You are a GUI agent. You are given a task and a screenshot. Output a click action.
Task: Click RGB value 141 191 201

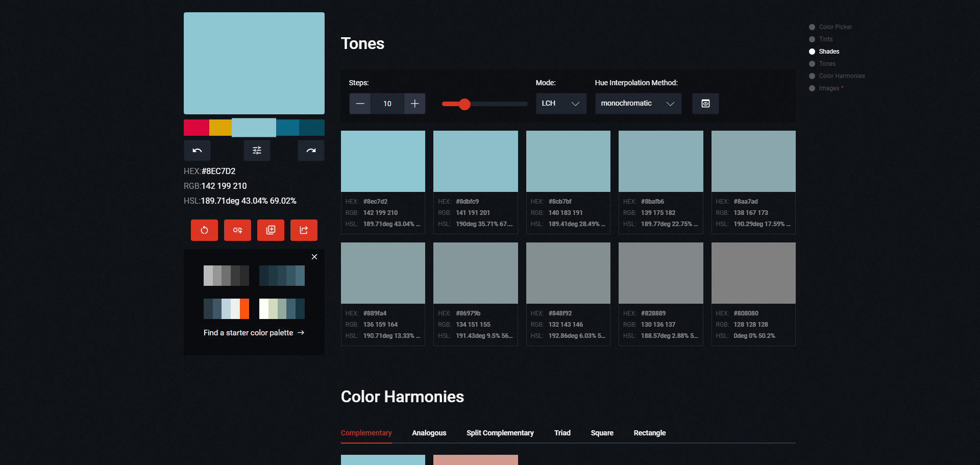[x=473, y=213]
